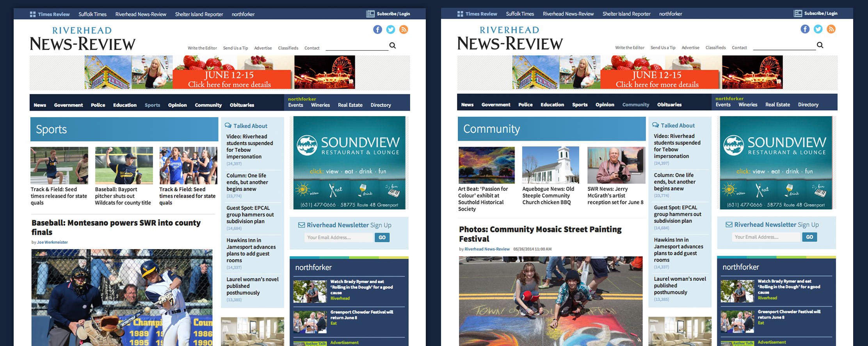Screen dimensions: 868x346
Task: Open Aquebogue church thumbnail image
Action: 550,165
